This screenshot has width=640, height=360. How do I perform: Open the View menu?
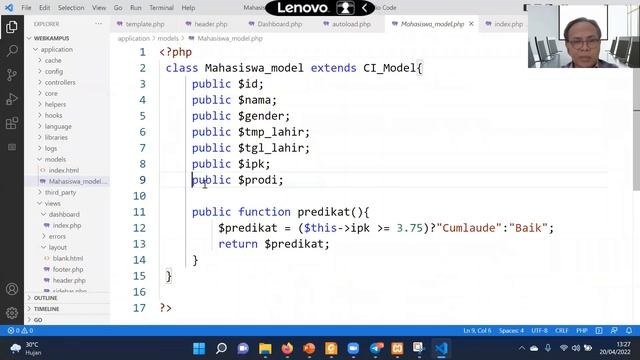[99, 7]
